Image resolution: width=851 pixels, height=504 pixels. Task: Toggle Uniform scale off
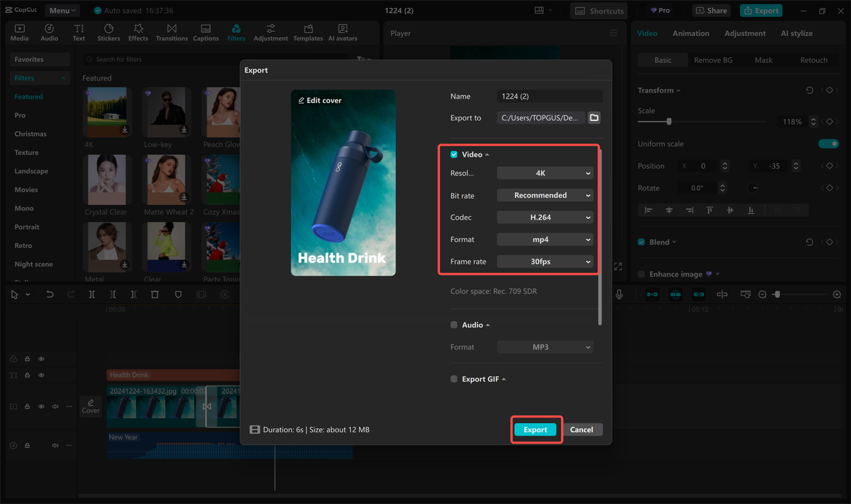pyautogui.click(x=828, y=143)
